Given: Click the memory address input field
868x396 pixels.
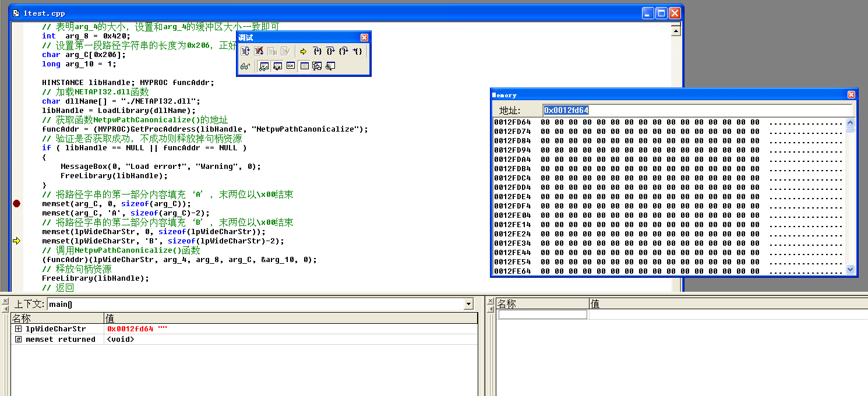Looking at the screenshot, I should [x=696, y=110].
